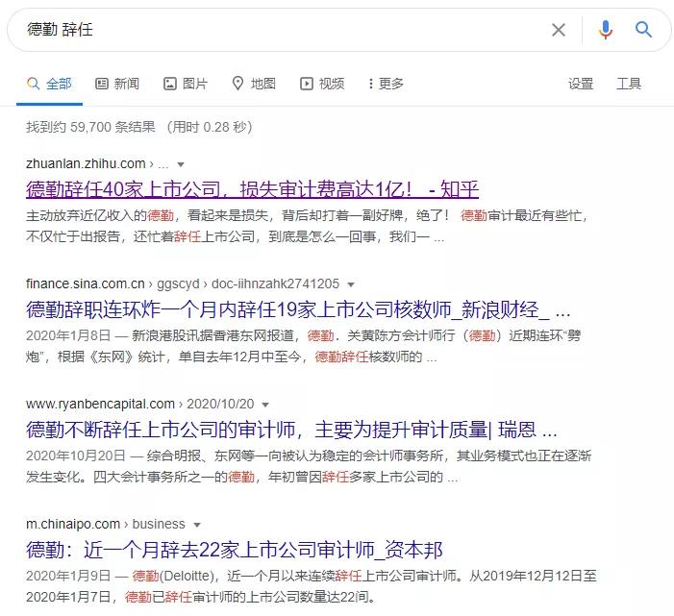Switch to the 图片 tab

click(186, 84)
